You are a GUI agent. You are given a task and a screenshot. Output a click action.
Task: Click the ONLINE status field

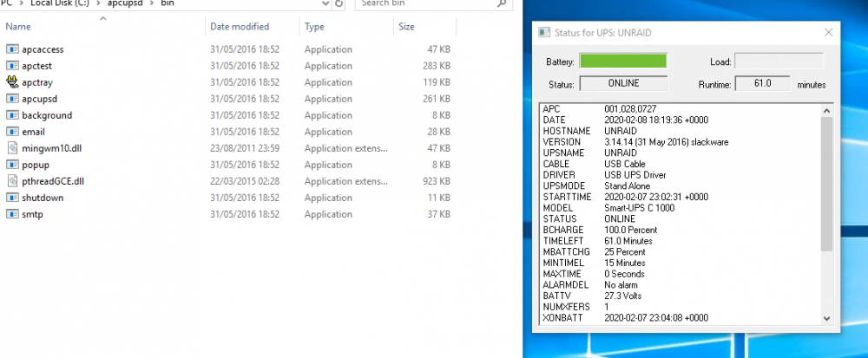pos(623,84)
